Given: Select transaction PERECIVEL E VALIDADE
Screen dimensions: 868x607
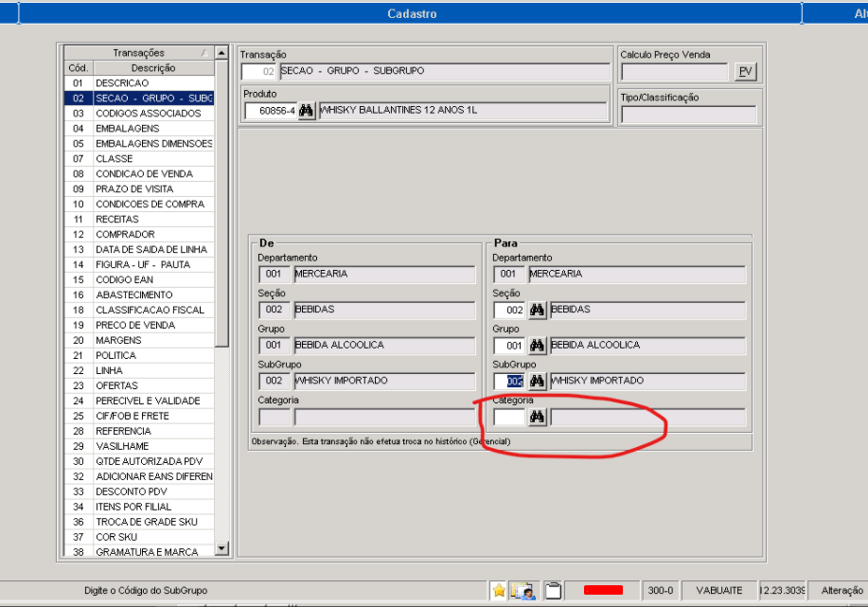Looking at the screenshot, I should pyautogui.click(x=139, y=401).
